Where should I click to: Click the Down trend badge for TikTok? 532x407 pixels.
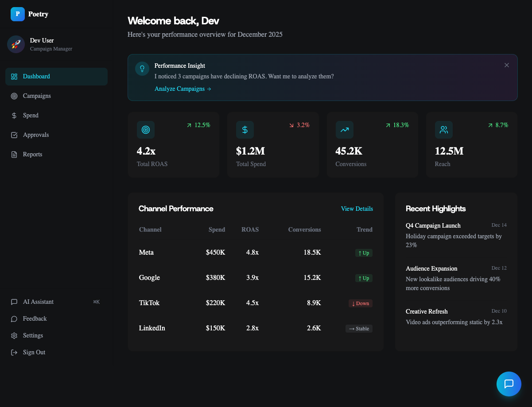[x=360, y=303]
